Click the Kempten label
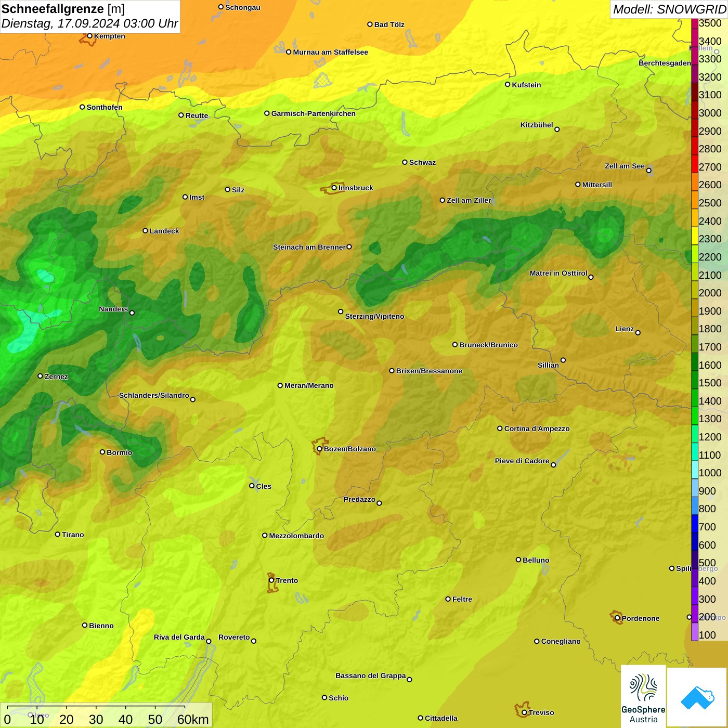728x728 pixels. [110, 36]
